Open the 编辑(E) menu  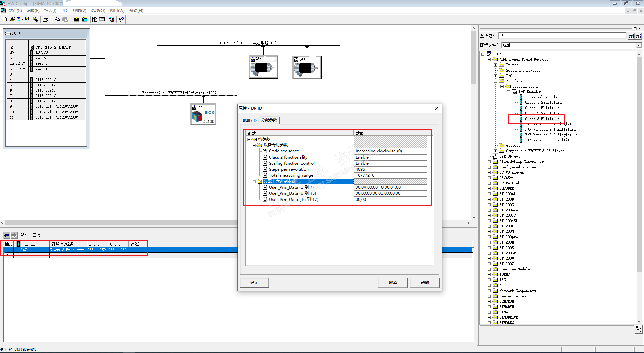(x=33, y=11)
